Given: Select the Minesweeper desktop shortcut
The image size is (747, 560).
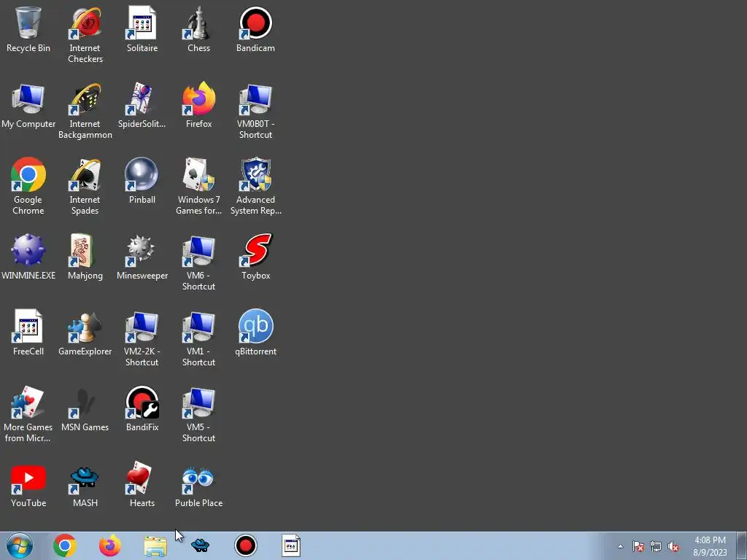Looking at the screenshot, I should click(142, 257).
